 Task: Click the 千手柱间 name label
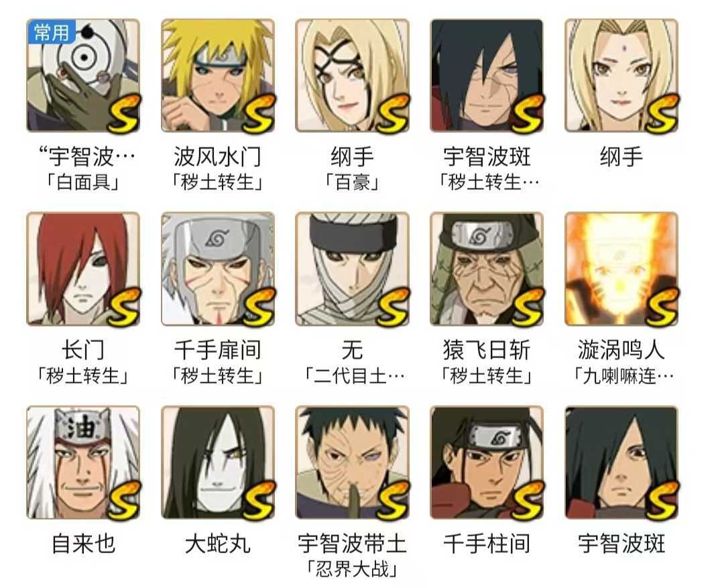point(487,544)
